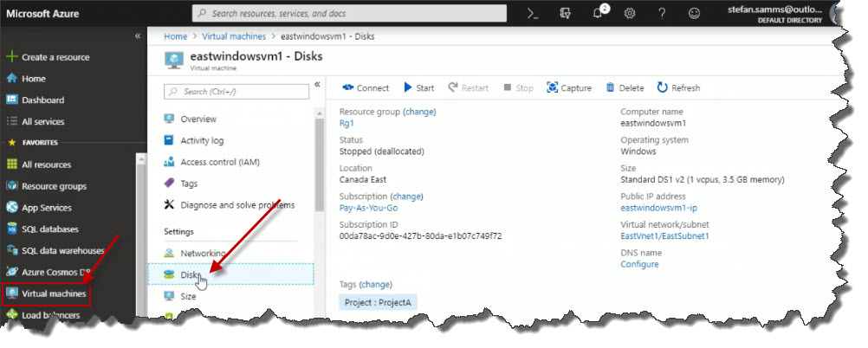Open All resources in favorites
Screen dimensions: 868x348
(38, 164)
